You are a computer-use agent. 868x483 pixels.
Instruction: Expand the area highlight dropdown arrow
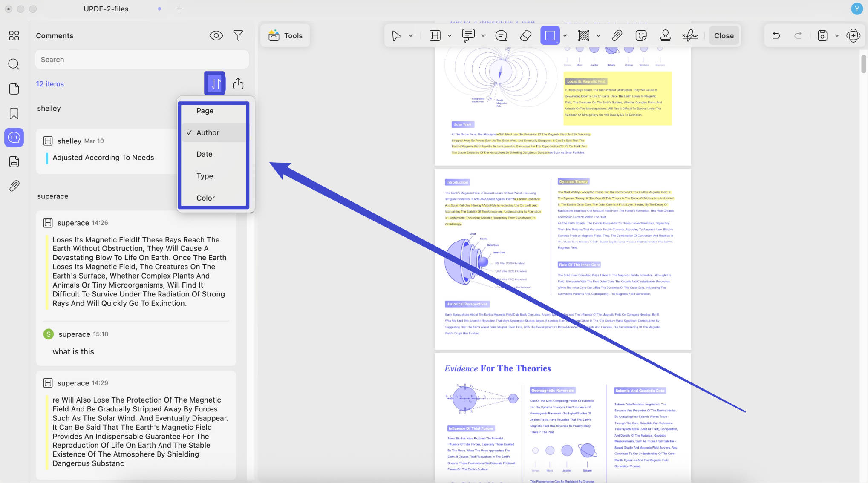coord(598,36)
